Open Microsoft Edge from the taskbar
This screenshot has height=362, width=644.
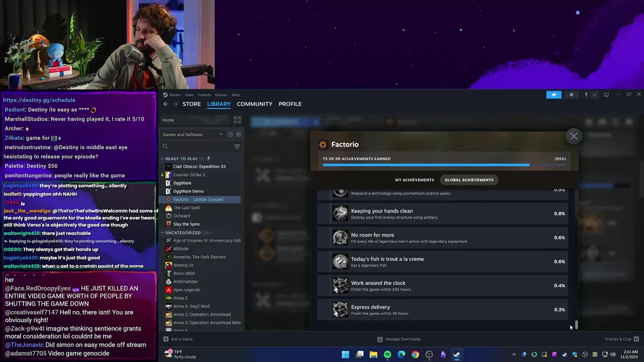coord(401,354)
